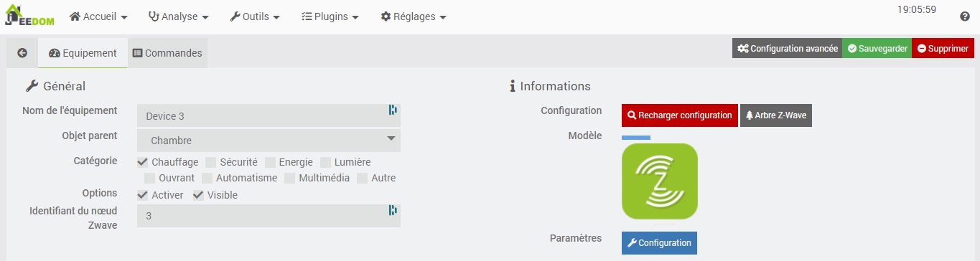Click icon beside equipment name field
This screenshot has height=261, width=980.
[393, 110]
